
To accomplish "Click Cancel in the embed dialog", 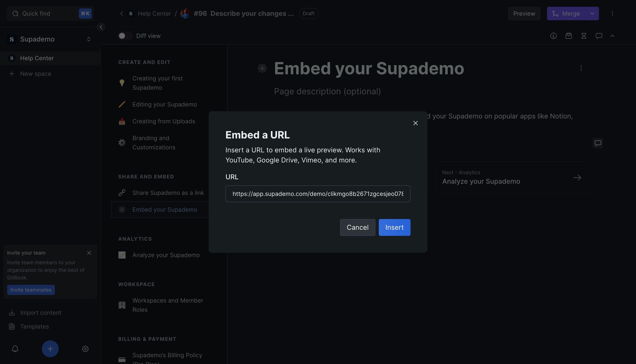I will pos(357,227).
